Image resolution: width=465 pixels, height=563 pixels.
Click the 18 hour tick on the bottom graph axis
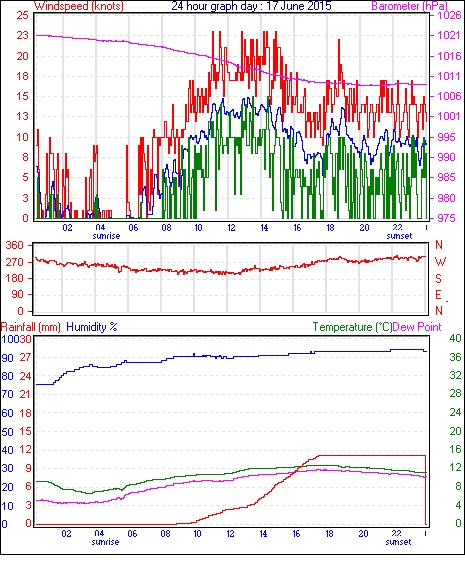pos(329,534)
